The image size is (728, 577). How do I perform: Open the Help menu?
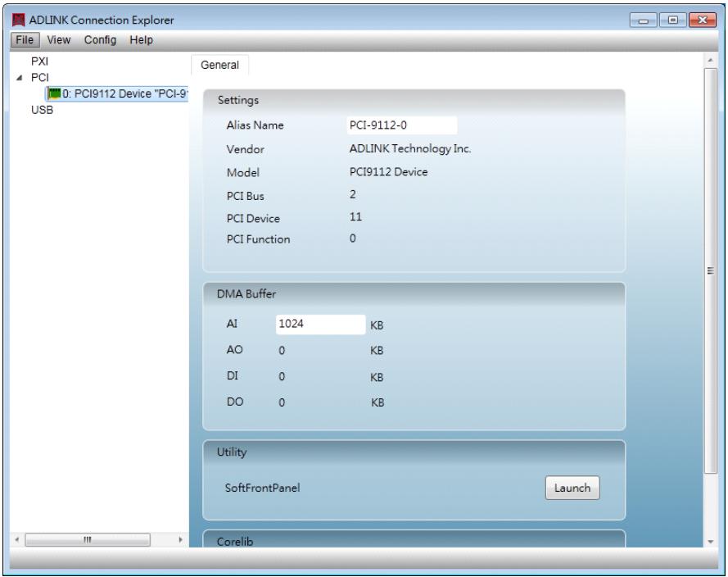pyautogui.click(x=141, y=40)
